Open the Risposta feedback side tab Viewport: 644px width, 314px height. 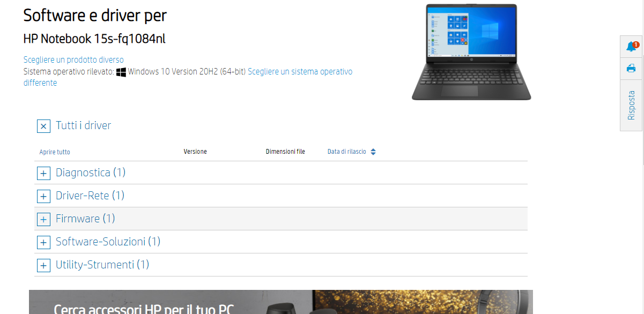[631, 105]
